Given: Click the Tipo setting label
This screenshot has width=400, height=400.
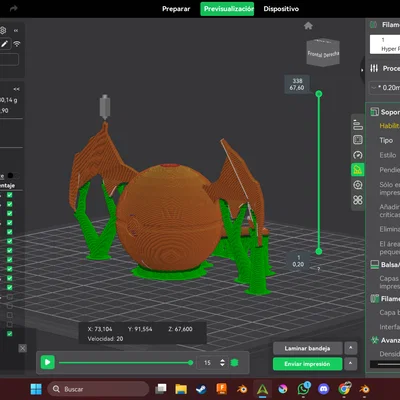Looking at the screenshot, I should pyautogui.click(x=386, y=140).
